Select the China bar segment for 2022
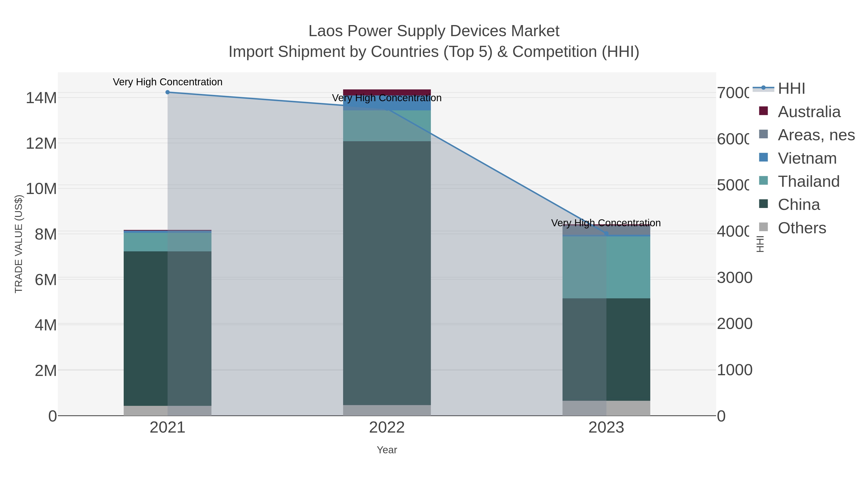 (x=387, y=273)
